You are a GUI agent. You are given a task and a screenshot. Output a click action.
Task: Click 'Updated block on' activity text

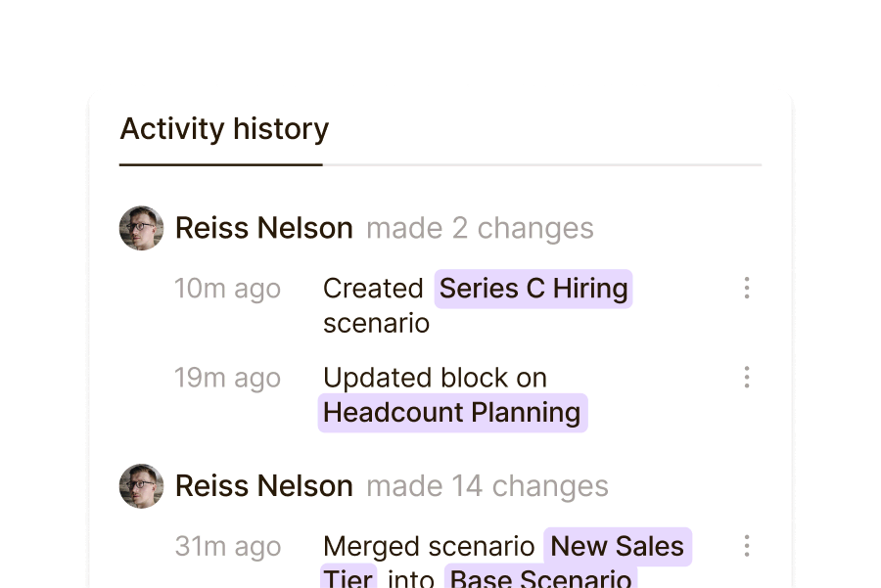coord(435,378)
